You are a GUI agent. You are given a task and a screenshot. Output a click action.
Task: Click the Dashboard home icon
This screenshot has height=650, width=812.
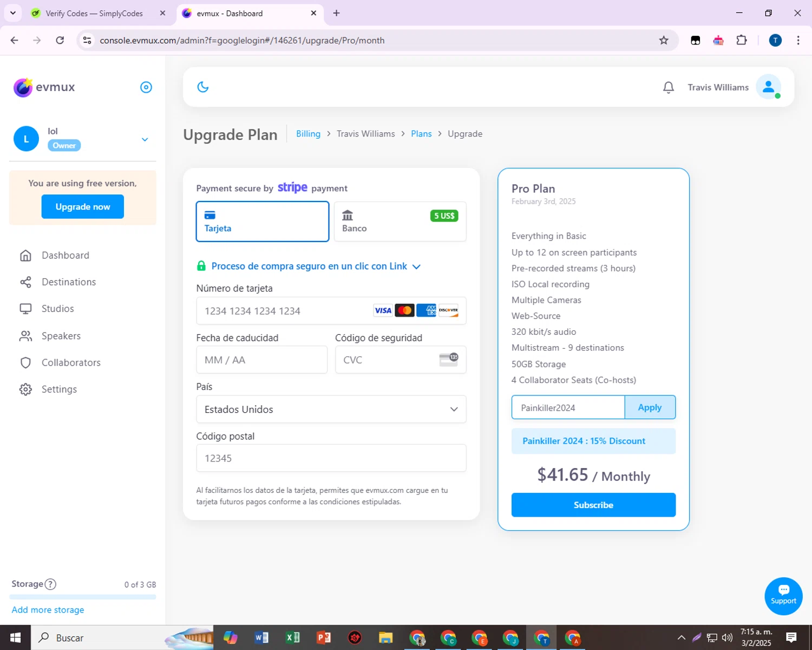pyautogui.click(x=25, y=255)
